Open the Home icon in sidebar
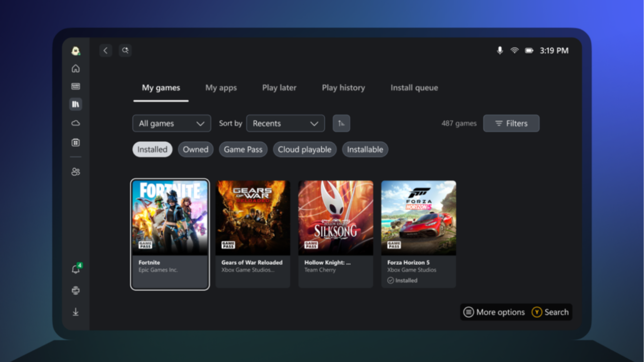The image size is (644, 362). point(75,68)
